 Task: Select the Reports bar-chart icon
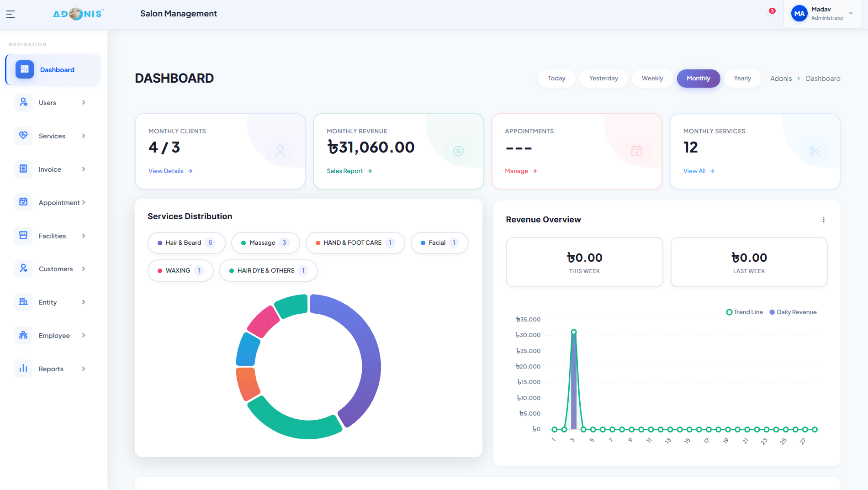[24, 369]
